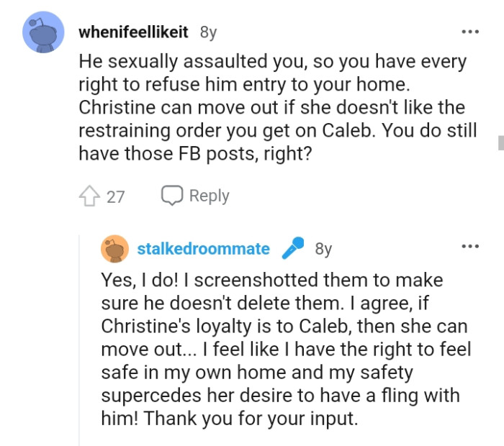Screen dimensions: 504x446
Task: Click stalkedroommate's orange avatar
Action: 114,249
